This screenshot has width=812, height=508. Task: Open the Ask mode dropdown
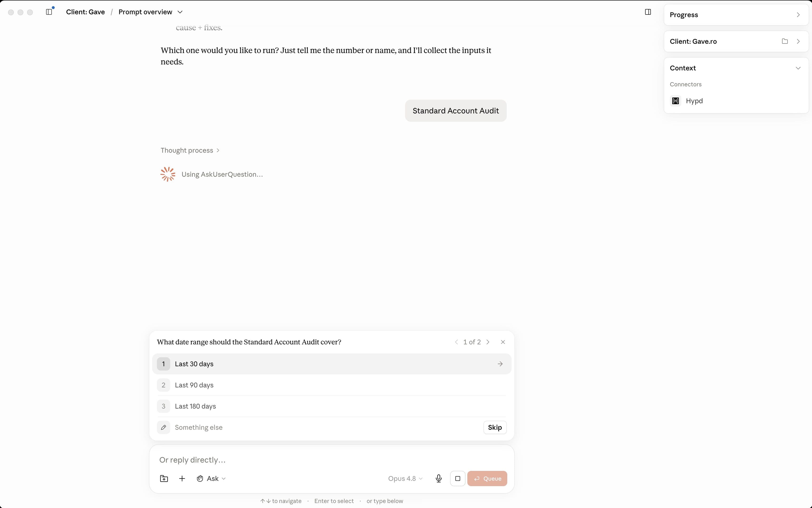[211, 479]
